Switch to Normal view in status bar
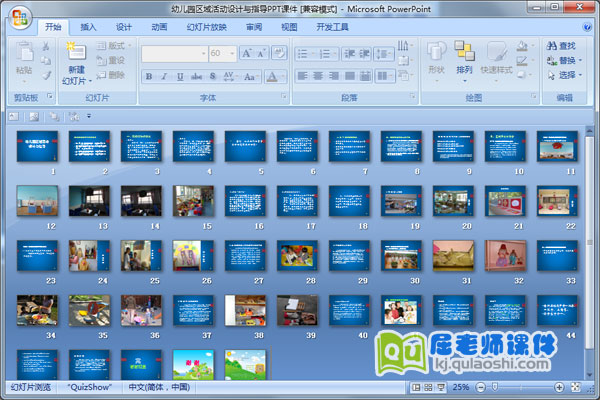The image size is (600, 400). tap(416, 387)
